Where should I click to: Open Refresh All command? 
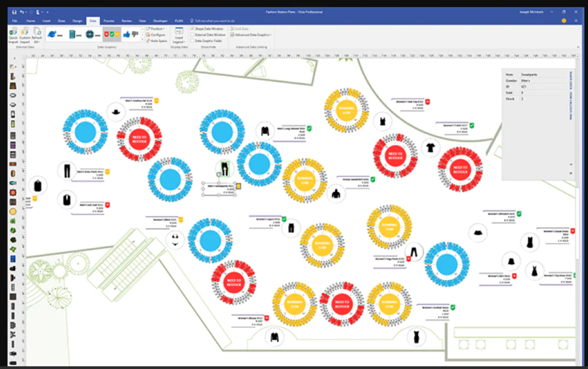(x=37, y=35)
